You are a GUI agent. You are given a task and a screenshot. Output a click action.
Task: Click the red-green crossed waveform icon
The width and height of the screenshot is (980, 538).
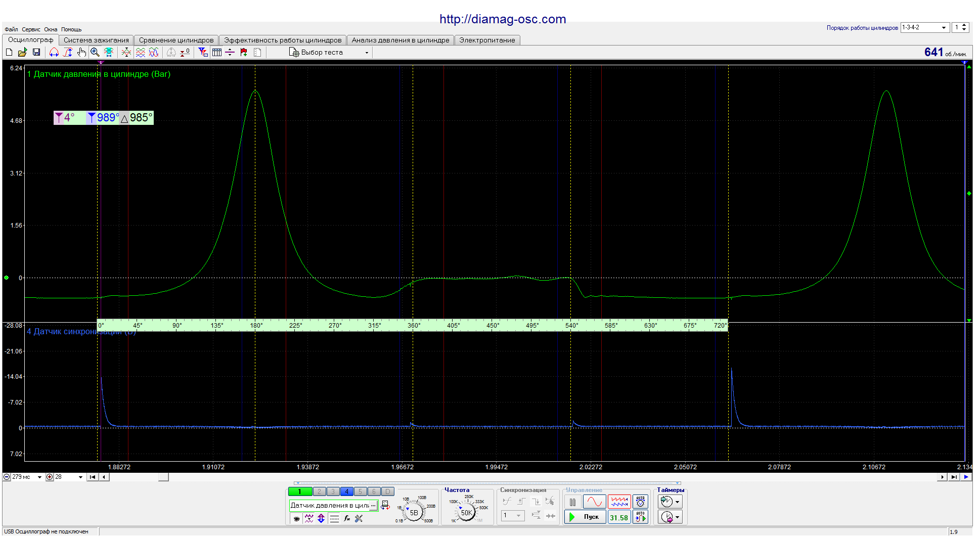(126, 52)
